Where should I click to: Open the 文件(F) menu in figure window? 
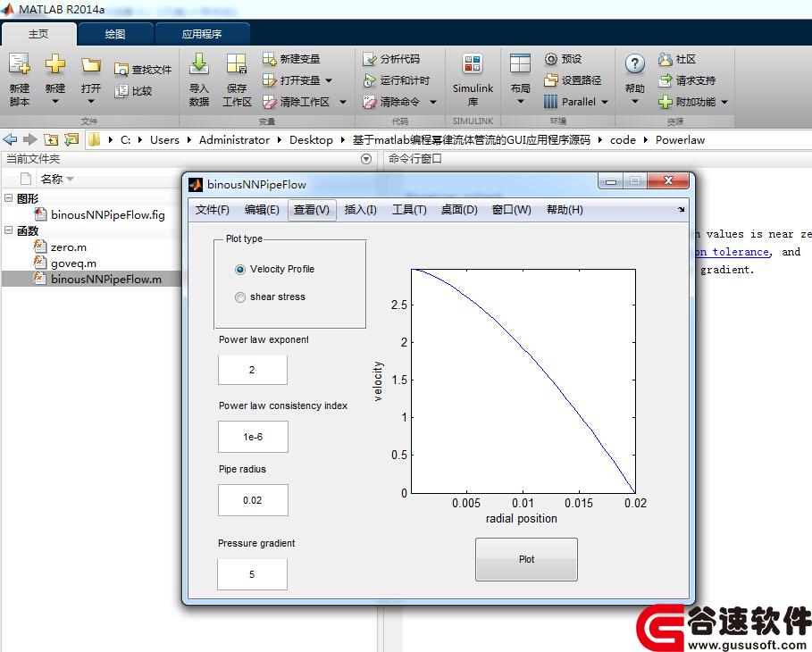tap(213, 210)
